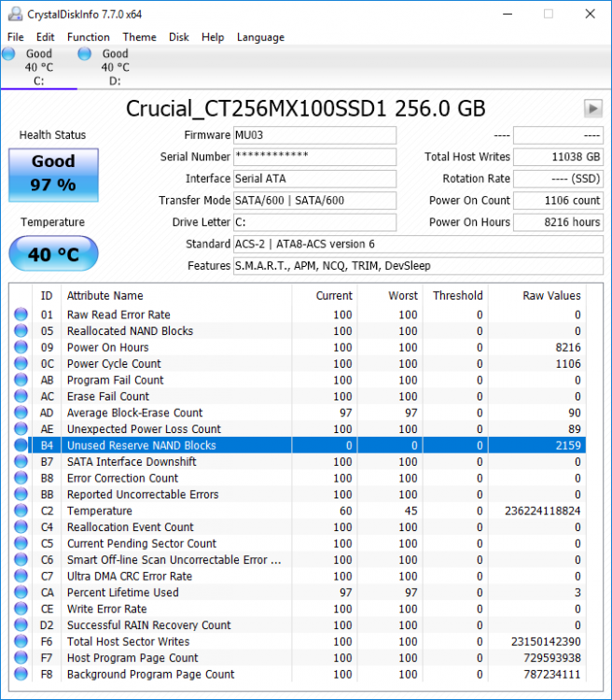Click the Firmware field MU03
The height and width of the screenshot is (700, 612).
pos(314,134)
